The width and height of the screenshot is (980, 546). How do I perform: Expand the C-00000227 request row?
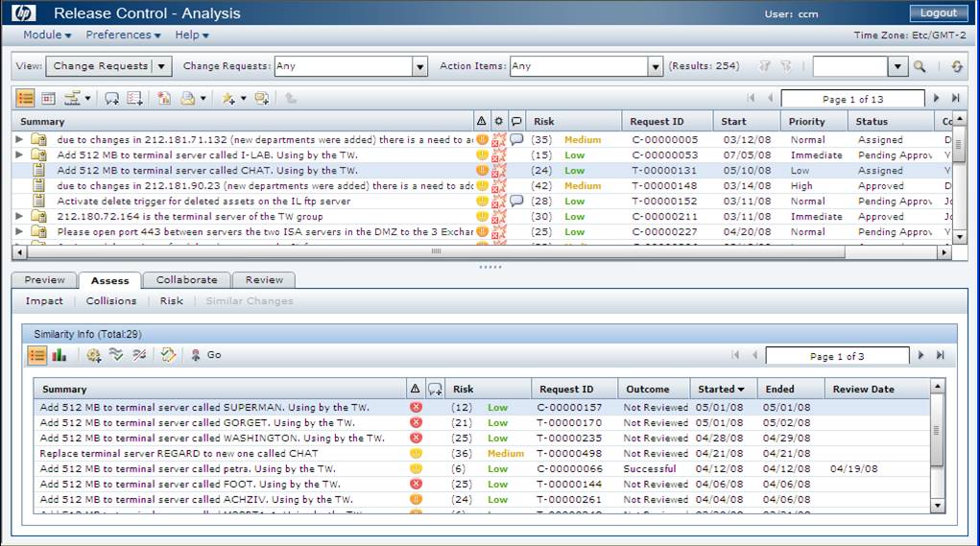point(19,231)
